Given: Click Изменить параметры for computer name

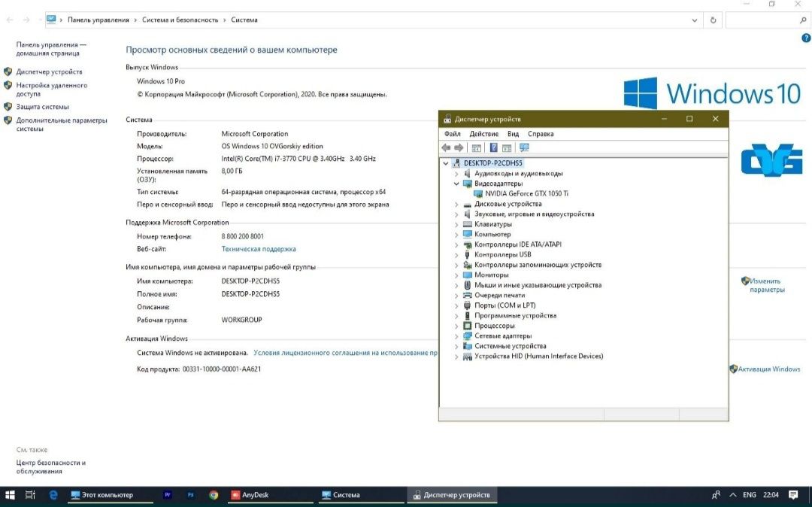Looking at the screenshot, I should pos(767,285).
